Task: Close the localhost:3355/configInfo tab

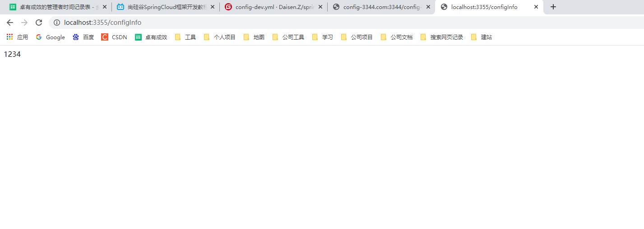Action: click(x=536, y=7)
